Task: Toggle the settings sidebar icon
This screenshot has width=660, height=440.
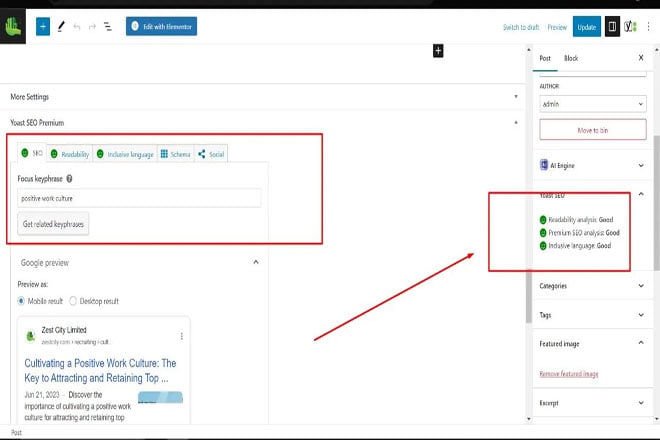Action: (x=612, y=27)
